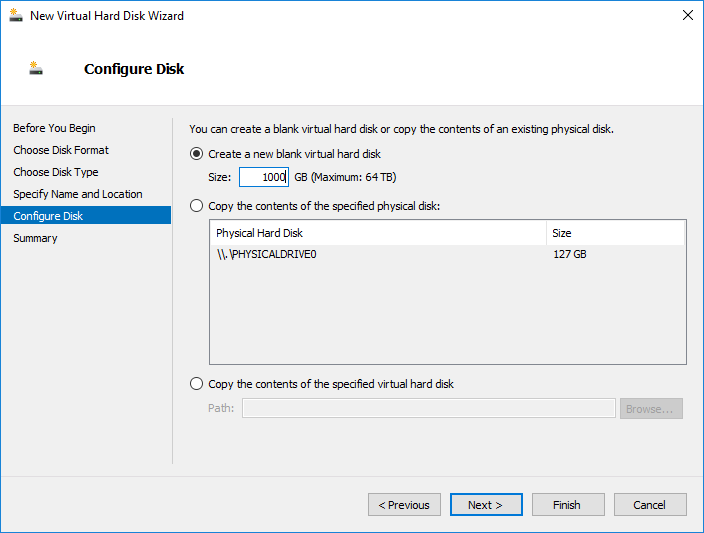Screen dimensions: 704x533
Task: Open the Before You Begin step
Action: click(x=54, y=128)
